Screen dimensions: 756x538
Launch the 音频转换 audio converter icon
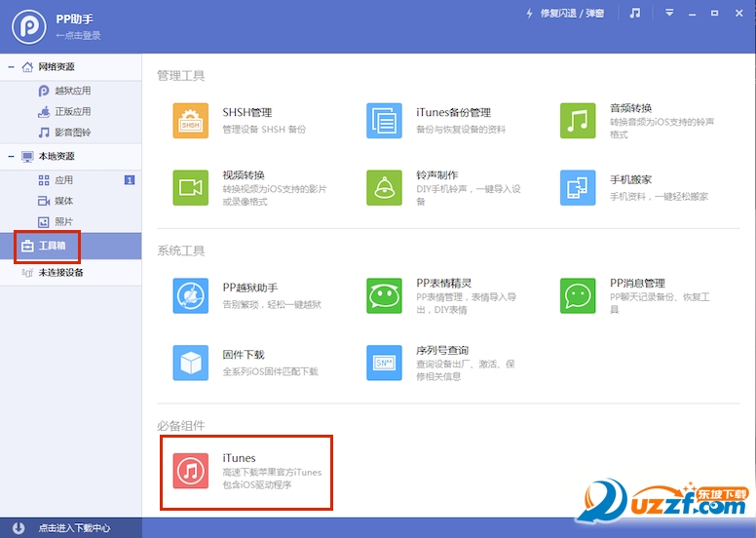click(578, 121)
